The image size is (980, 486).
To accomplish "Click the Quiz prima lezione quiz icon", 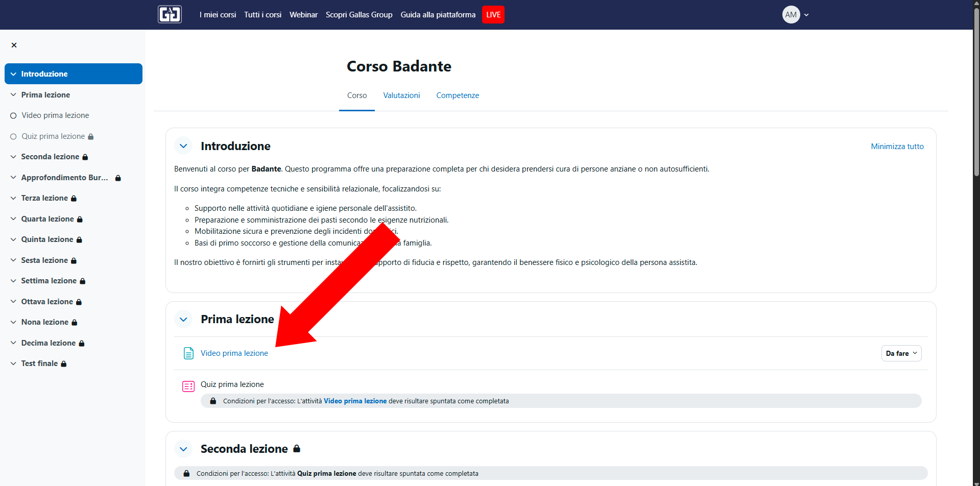I will (188, 386).
